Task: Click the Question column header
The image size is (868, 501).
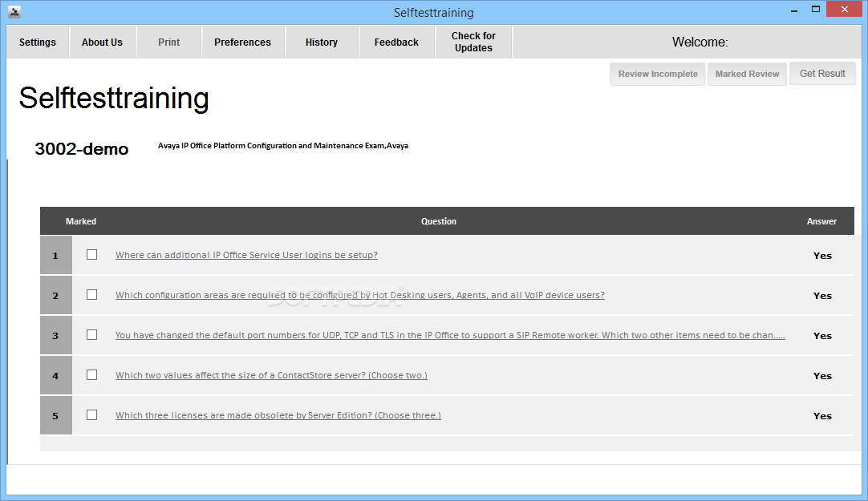Action: 439,221
